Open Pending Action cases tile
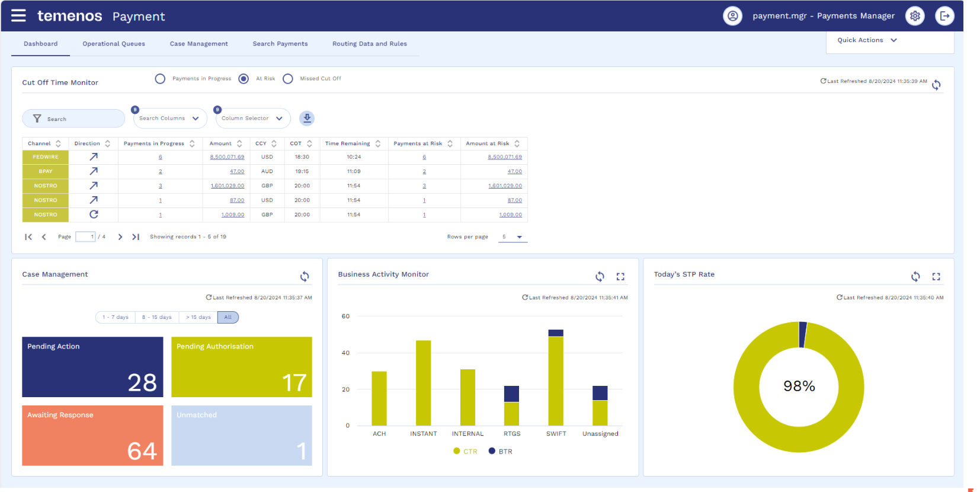 (92, 367)
